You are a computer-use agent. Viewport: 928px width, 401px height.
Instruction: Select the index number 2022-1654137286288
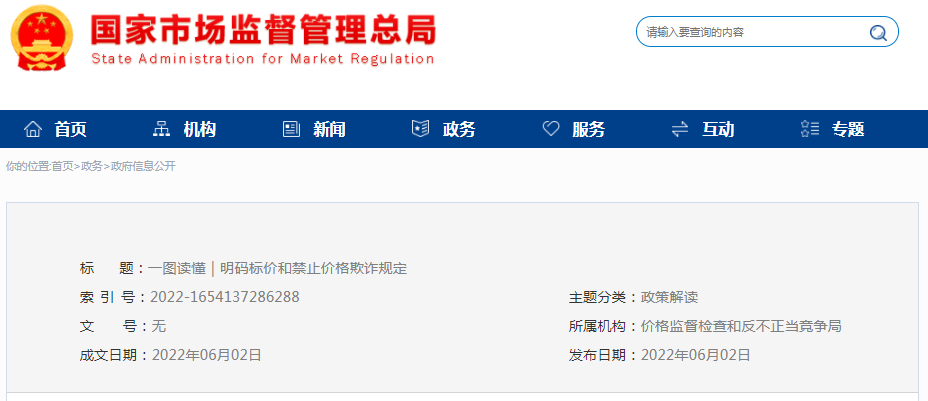tap(225, 297)
